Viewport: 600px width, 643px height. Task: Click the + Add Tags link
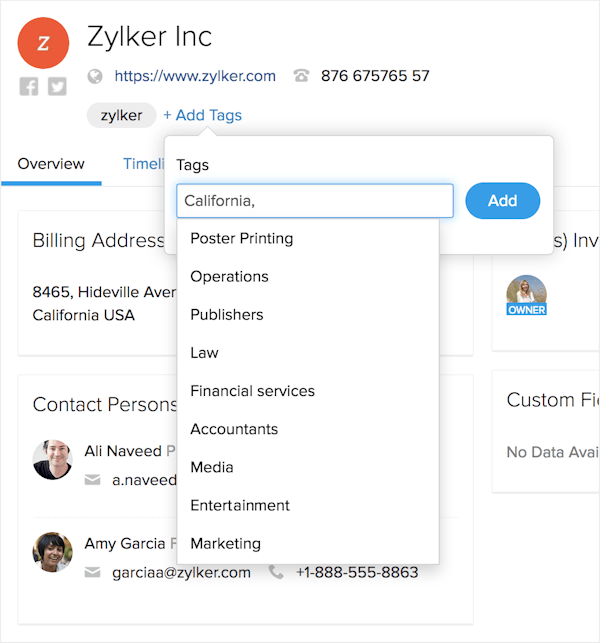203,115
